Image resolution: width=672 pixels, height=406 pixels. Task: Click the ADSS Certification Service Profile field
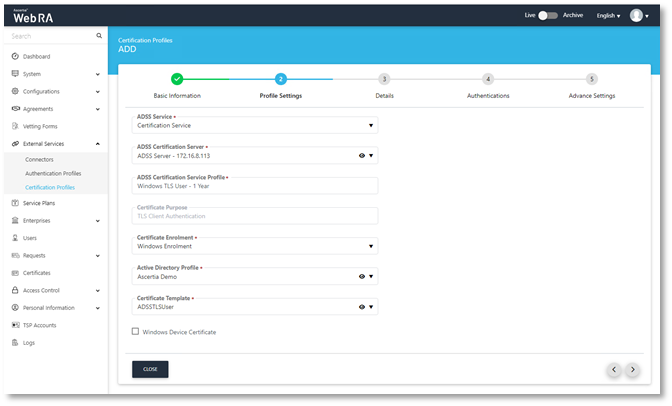coord(256,186)
